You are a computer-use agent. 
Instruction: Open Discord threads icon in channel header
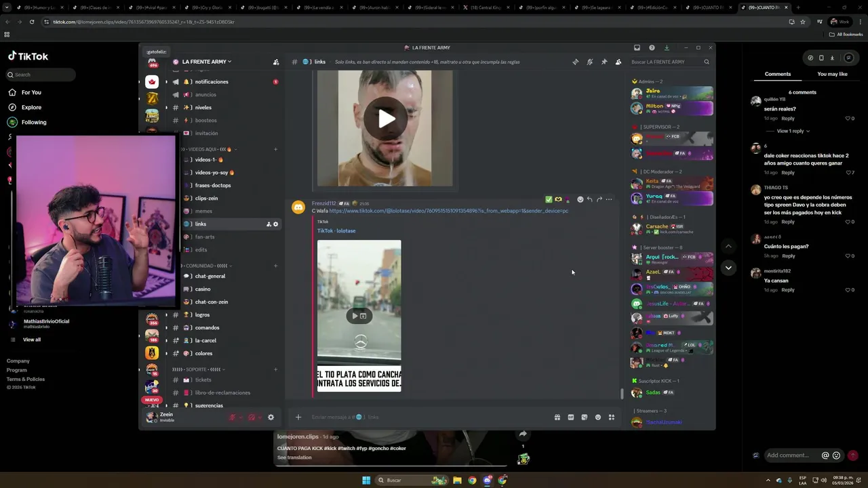pos(576,62)
